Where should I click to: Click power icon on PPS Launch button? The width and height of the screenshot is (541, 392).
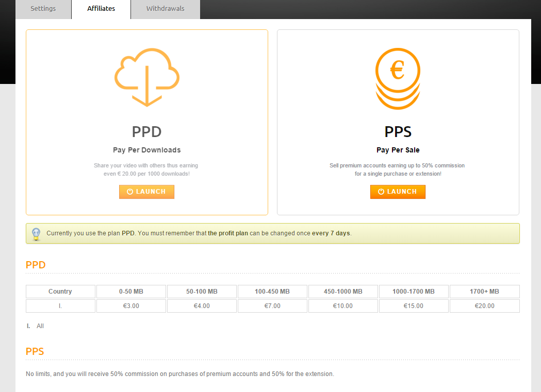[x=381, y=192]
